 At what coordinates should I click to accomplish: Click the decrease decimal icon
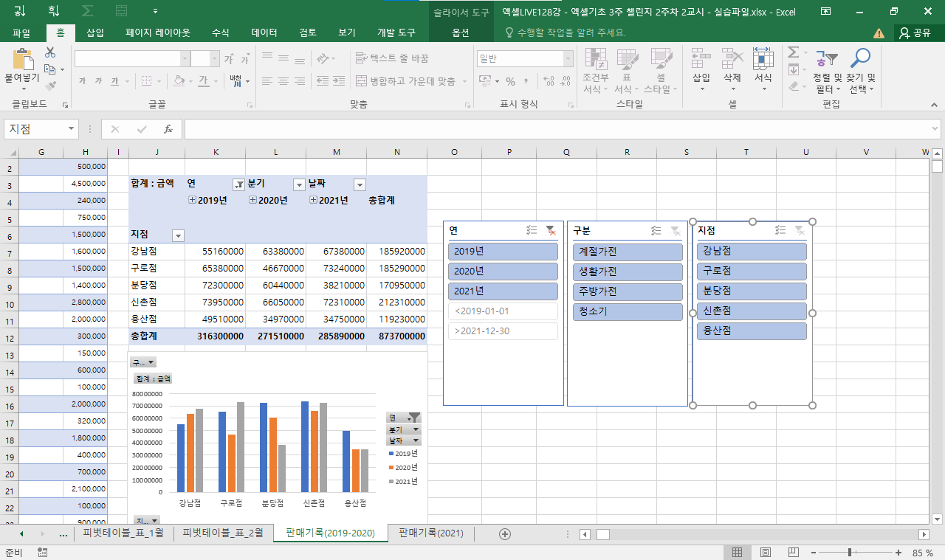566,81
